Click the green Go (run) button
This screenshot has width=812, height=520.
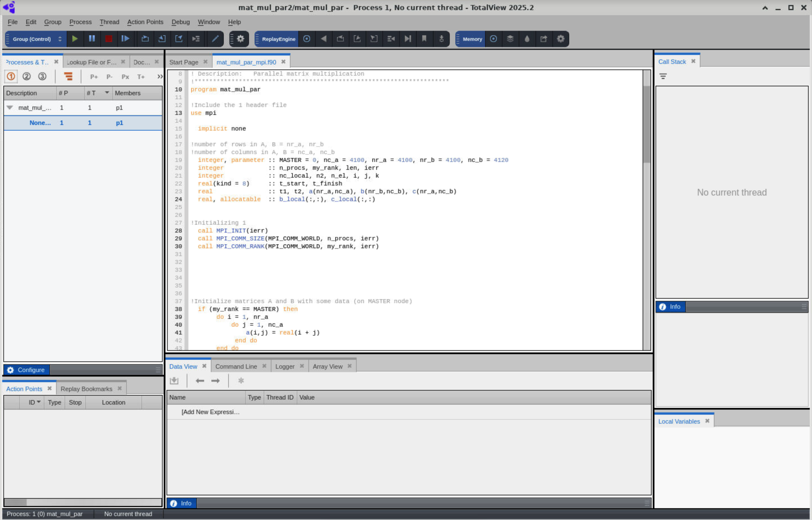[x=75, y=39]
